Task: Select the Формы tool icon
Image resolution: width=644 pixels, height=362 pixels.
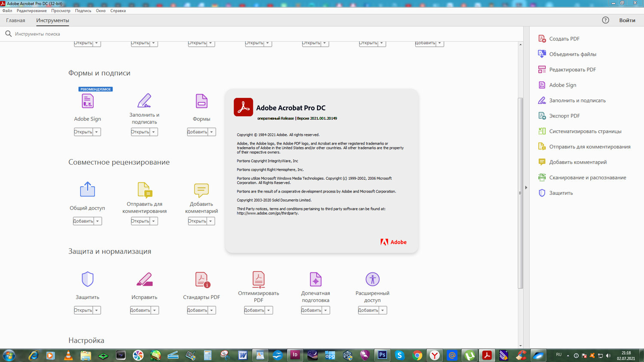Action: tap(201, 101)
